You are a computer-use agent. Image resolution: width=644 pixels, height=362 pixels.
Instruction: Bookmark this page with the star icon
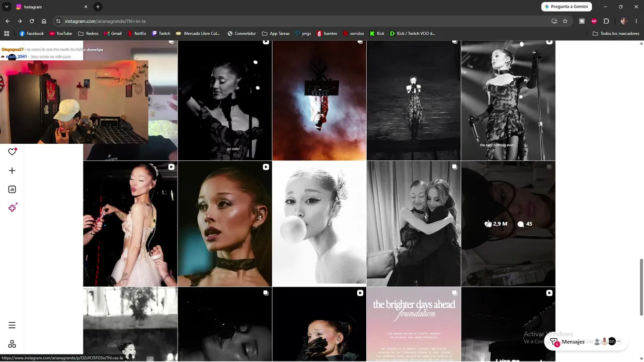(565, 21)
